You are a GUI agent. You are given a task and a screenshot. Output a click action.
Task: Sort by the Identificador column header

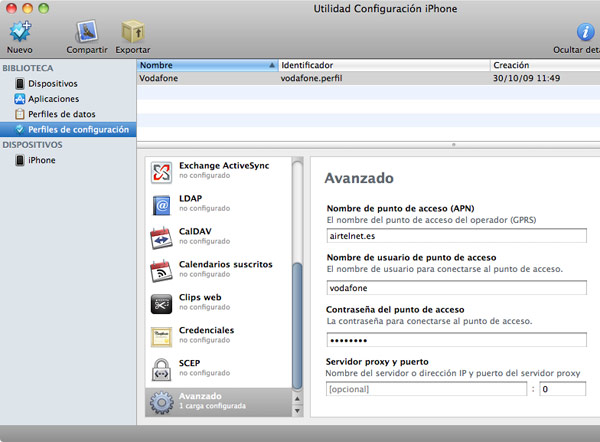[384, 65]
